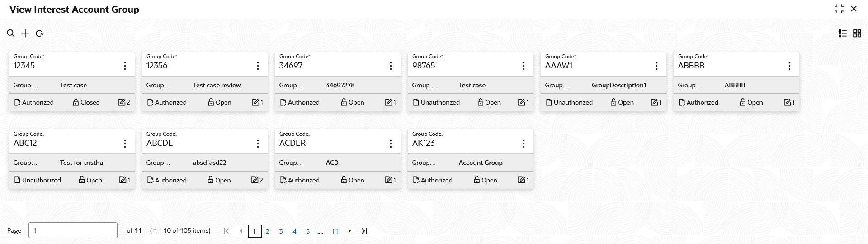Image resolution: width=868 pixels, height=244 pixels.
Task: Switch to tile grid view
Action: click(857, 33)
